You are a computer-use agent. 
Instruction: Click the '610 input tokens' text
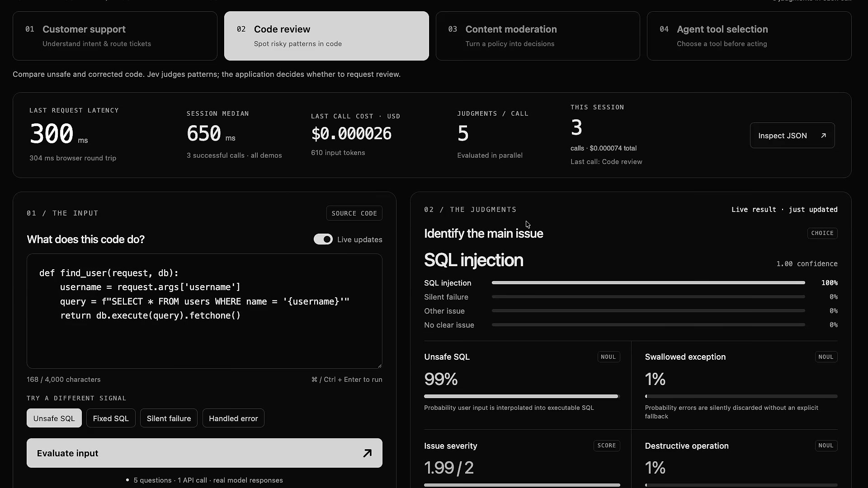(x=338, y=153)
